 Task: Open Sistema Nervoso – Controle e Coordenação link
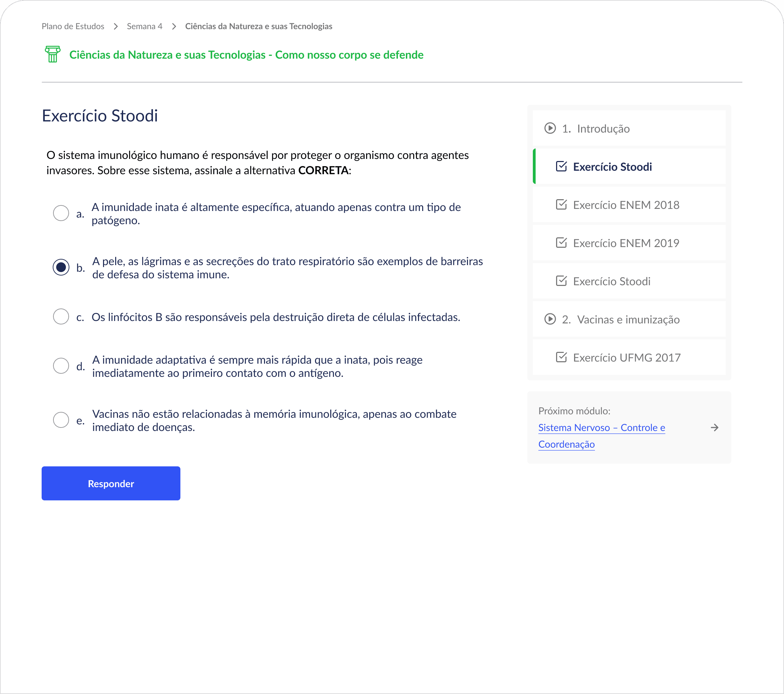click(x=601, y=428)
